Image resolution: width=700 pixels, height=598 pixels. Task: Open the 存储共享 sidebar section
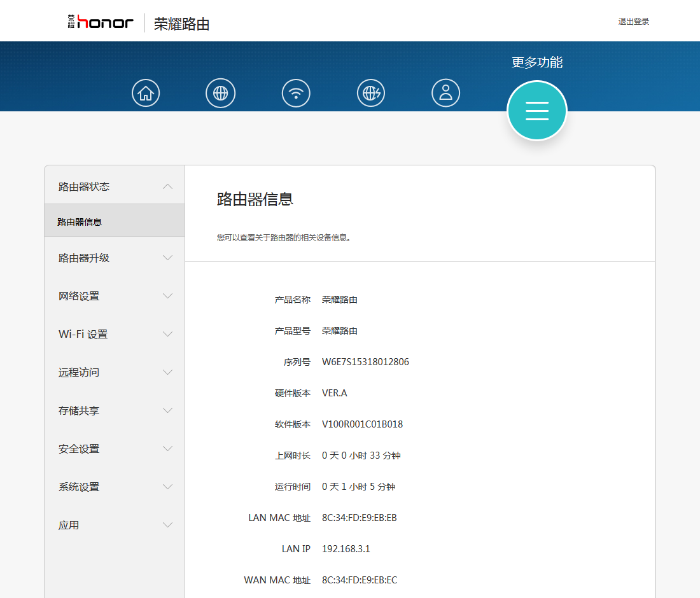coord(115,410)
